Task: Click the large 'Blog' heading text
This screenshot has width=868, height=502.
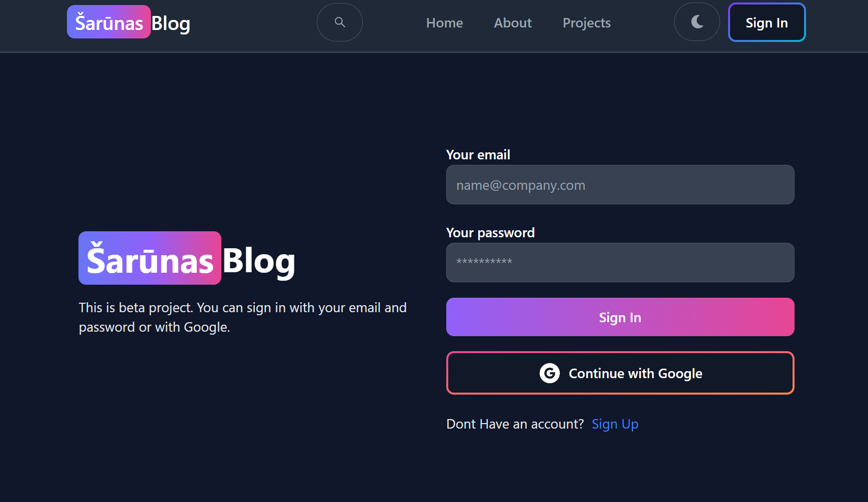Action: tap(259, 260)
